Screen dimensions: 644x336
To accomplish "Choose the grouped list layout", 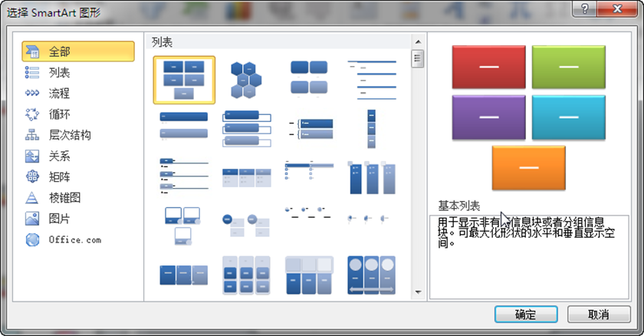I will click(x=246, y=275).
